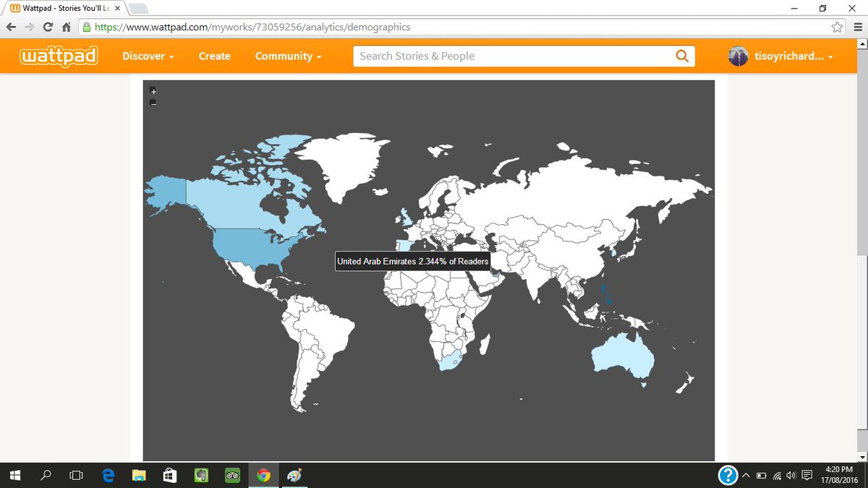The width and height of the screenshot is (868, 488).
Task: Open the Windows Start menu
Action: 15,475
